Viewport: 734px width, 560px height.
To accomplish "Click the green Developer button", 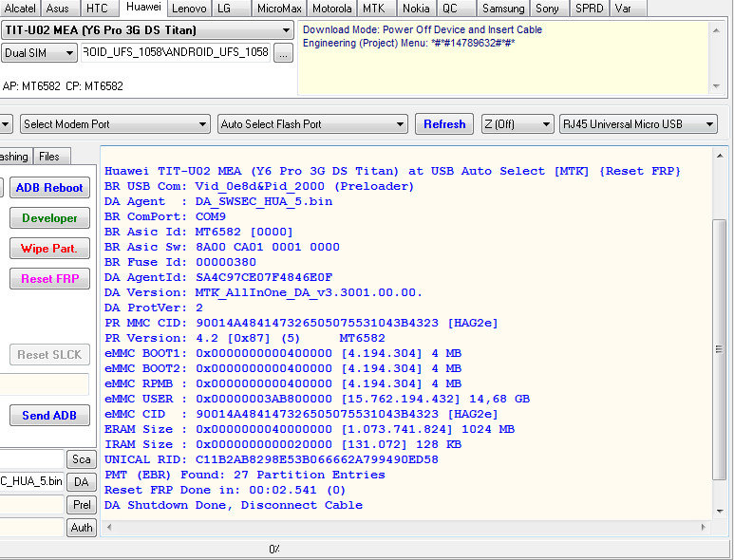I will pos(50,218).
